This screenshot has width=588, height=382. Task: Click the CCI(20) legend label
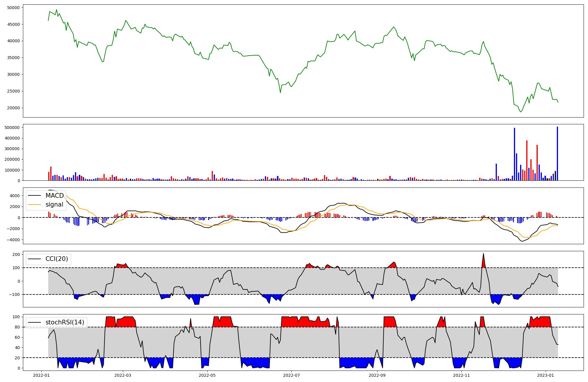tap(56, 259)
